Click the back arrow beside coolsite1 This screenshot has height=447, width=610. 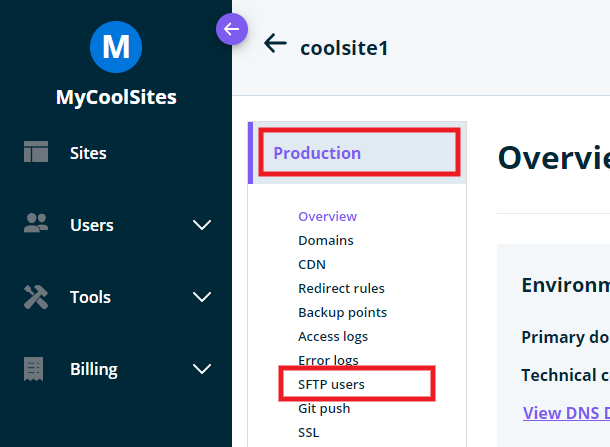(275, 43)
